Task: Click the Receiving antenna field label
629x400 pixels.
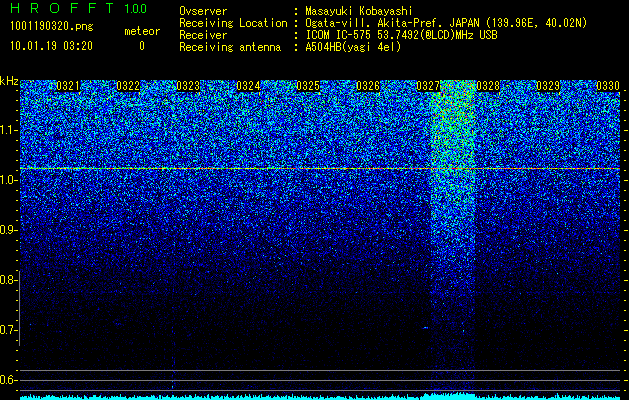Action: point(230,47)
